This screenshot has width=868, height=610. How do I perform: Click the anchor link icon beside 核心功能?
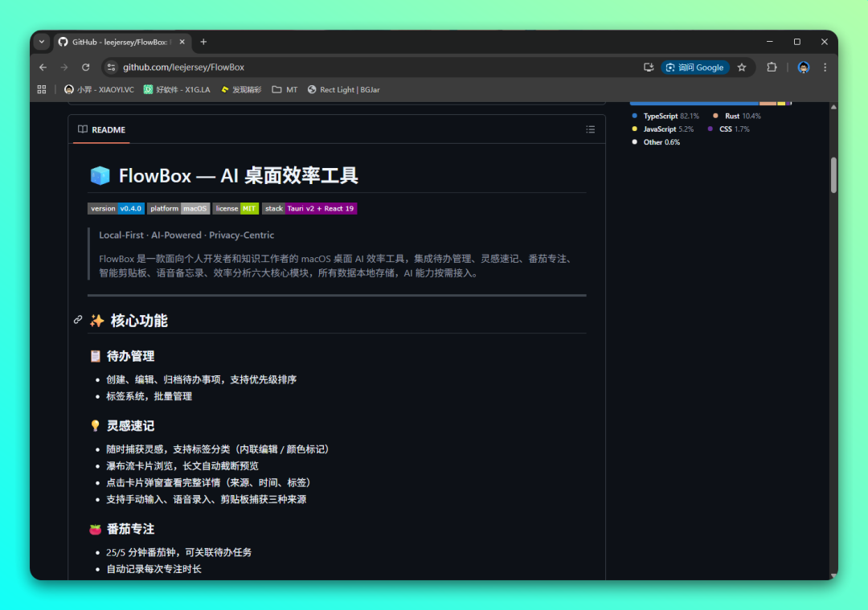pos(78,320)
